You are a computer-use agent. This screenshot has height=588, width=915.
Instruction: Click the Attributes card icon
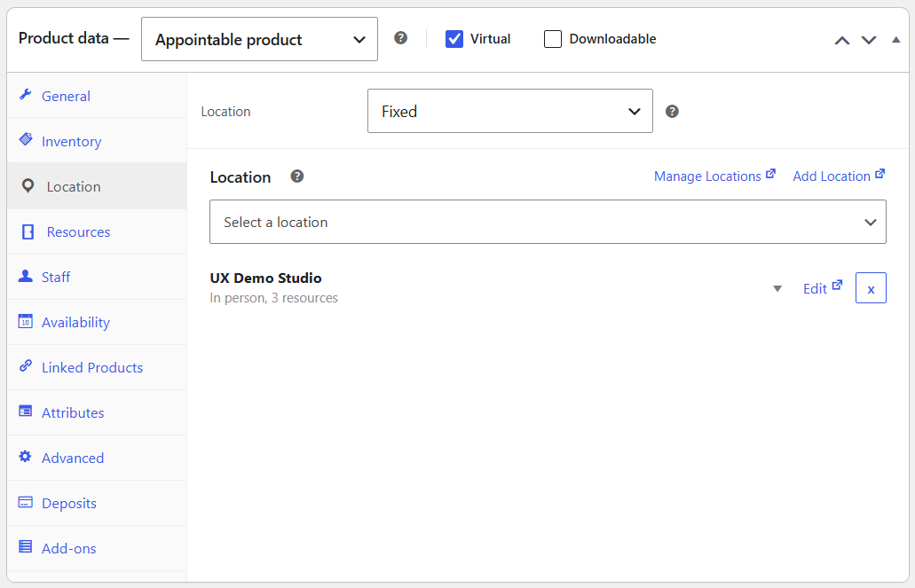25,412
